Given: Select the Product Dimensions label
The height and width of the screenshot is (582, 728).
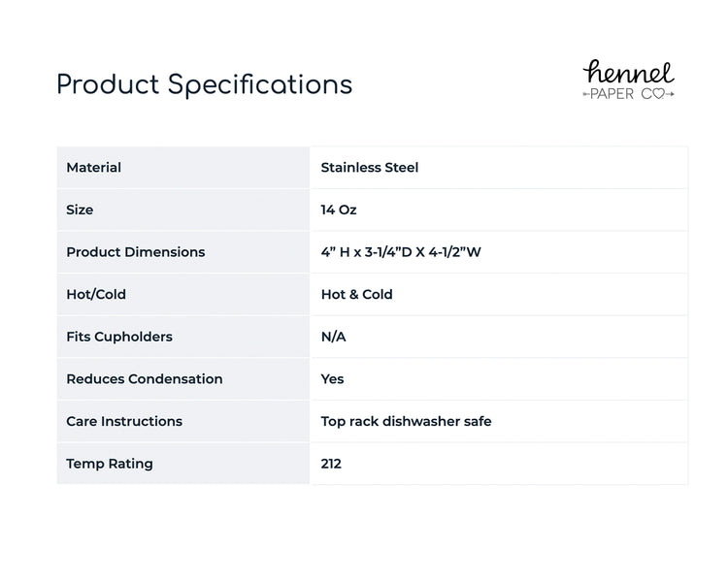Looking at the screenshot, I should [x=136, y=252].
